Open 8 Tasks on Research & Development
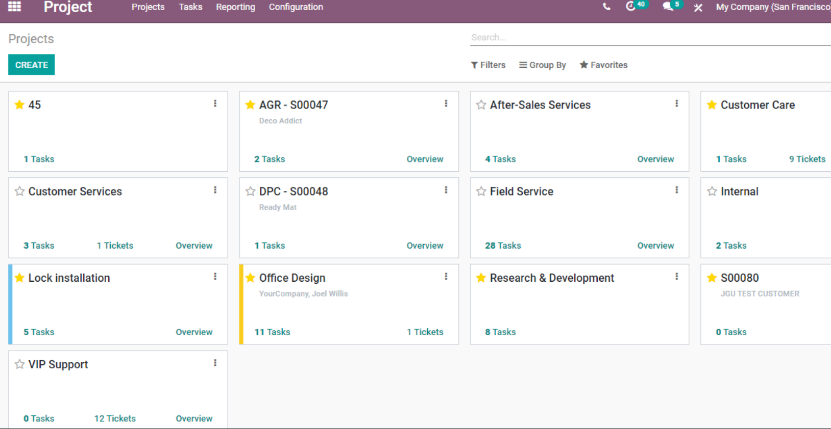This screenshot has width=831, height=429. [500, 332]
